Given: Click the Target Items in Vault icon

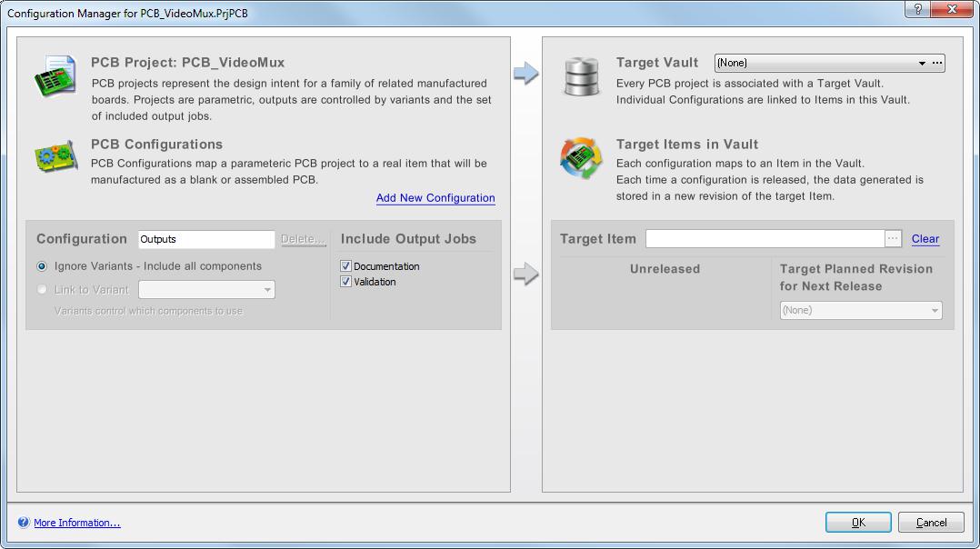Looking at the screenshot, I should [582, 158].
